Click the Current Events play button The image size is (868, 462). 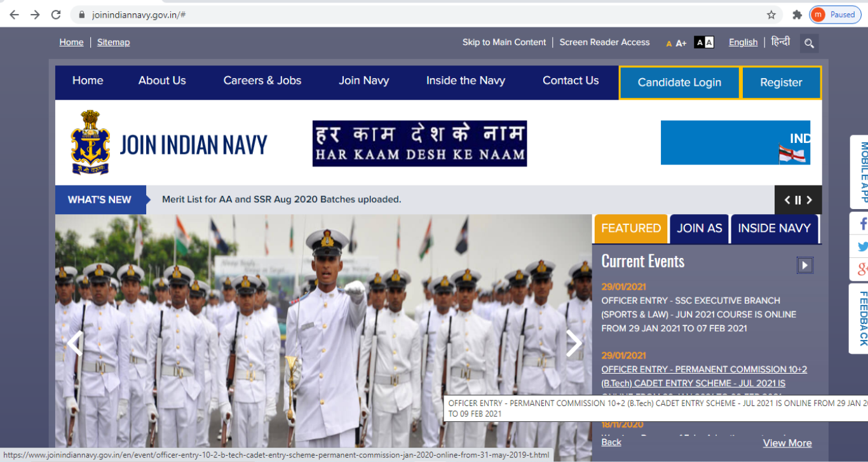pos(805,265)
